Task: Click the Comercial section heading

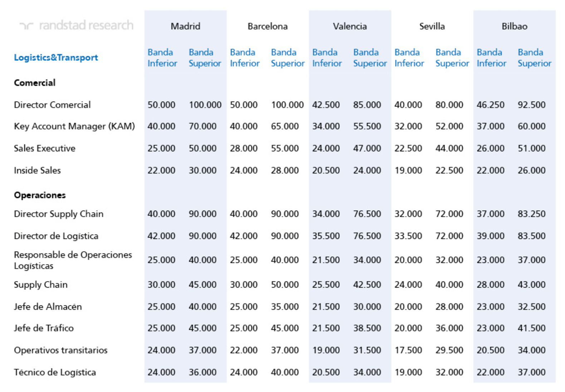Action: tap(35, 83)
